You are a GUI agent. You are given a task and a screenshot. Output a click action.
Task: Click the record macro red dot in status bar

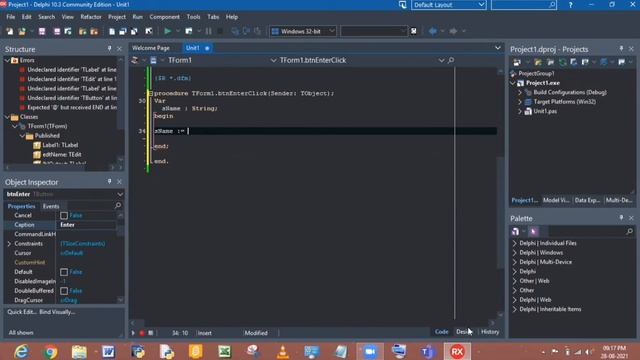point(142,333)
